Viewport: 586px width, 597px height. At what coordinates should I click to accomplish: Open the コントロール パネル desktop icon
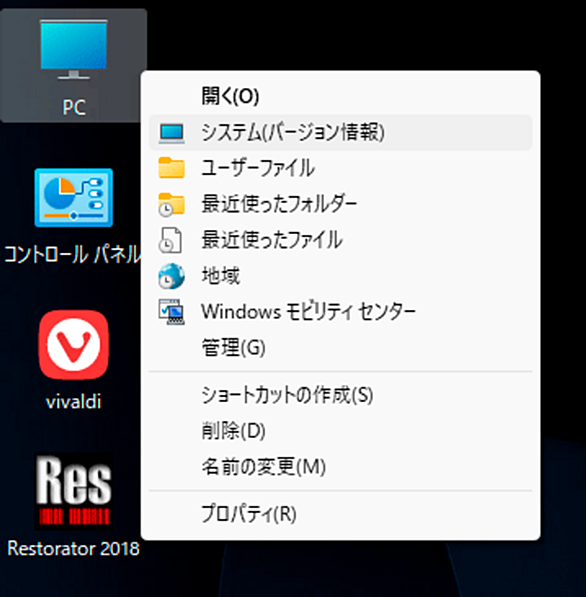point(73,216)
